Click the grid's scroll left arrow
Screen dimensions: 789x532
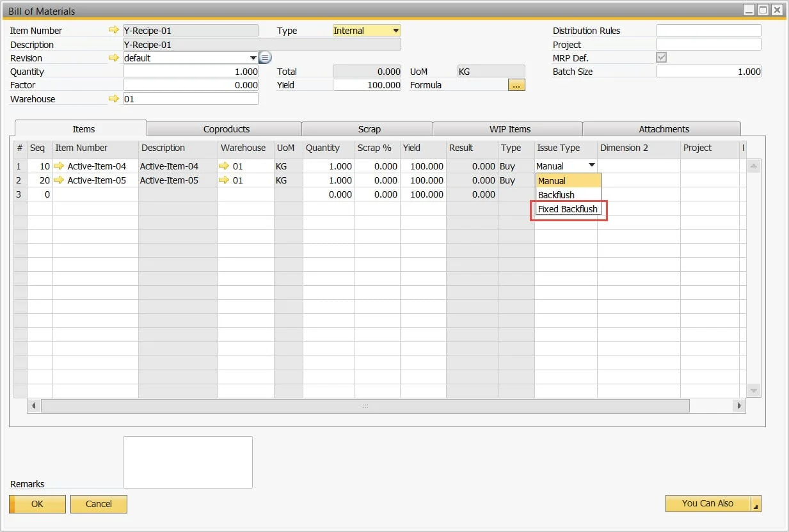[x=34, y=405]
